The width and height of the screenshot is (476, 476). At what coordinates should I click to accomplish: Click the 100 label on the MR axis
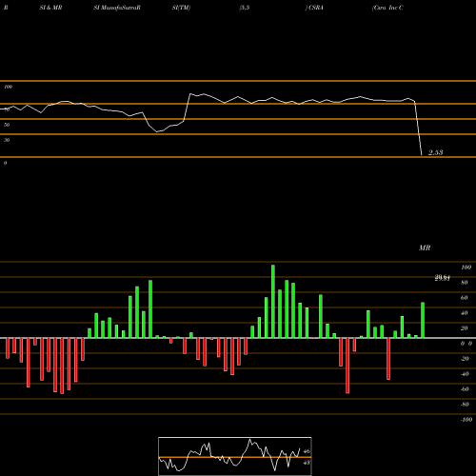pyautogui.click(x=466, y=268)
